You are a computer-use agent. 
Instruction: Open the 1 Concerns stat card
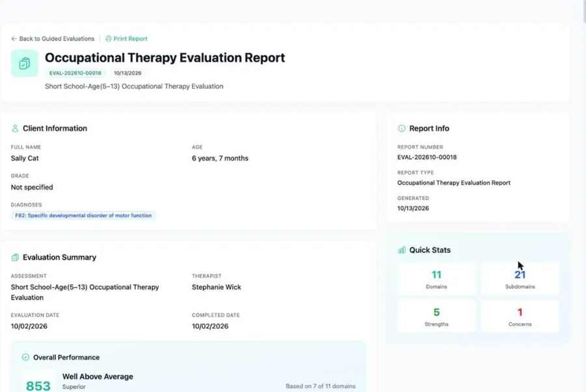click(x=520, y=316)
